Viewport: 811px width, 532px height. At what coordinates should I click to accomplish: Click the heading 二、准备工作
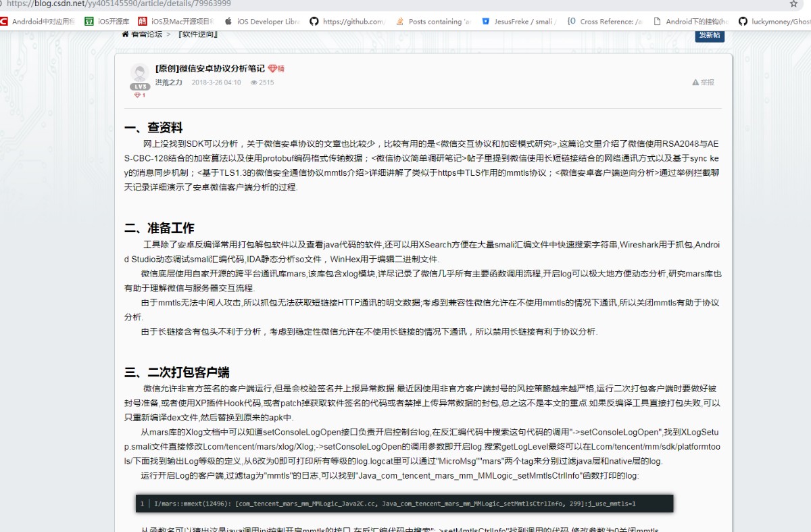(159, 228)
